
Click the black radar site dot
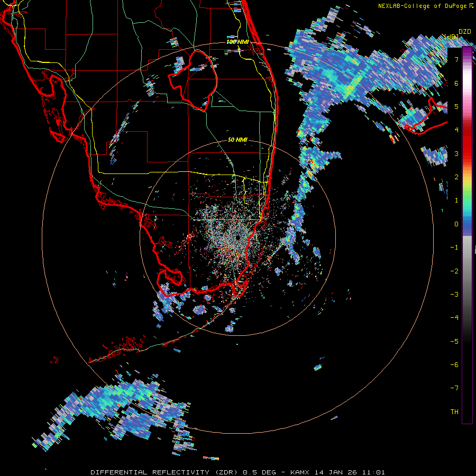click(238, 237)
